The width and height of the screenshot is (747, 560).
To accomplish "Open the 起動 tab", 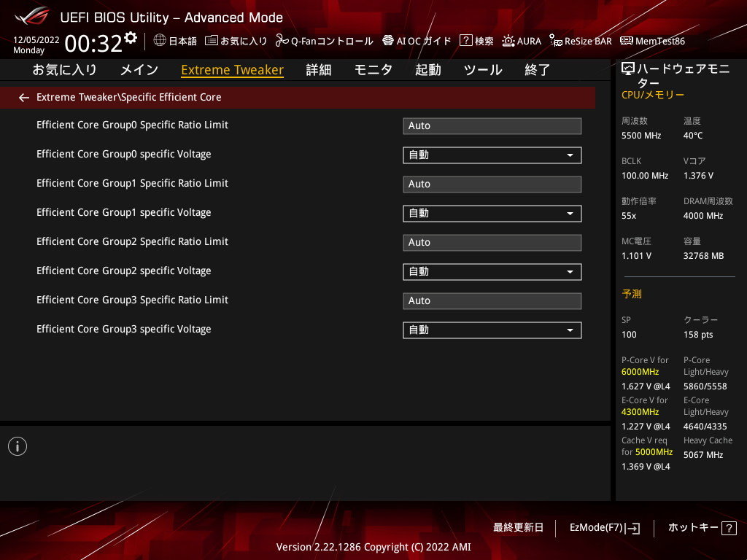I will coord(427,70).
